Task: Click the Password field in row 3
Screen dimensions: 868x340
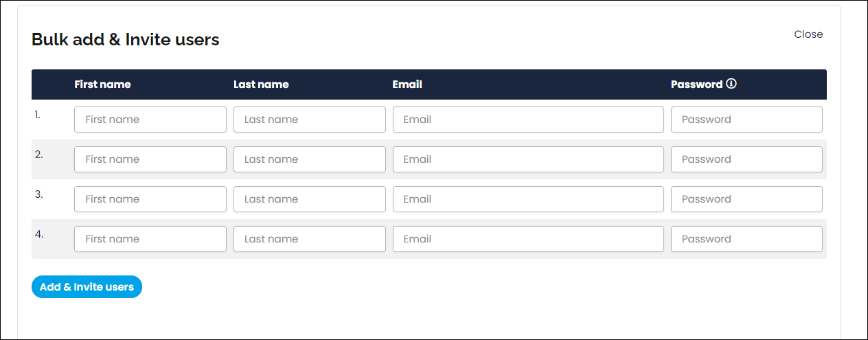Action: pos(746,199)
